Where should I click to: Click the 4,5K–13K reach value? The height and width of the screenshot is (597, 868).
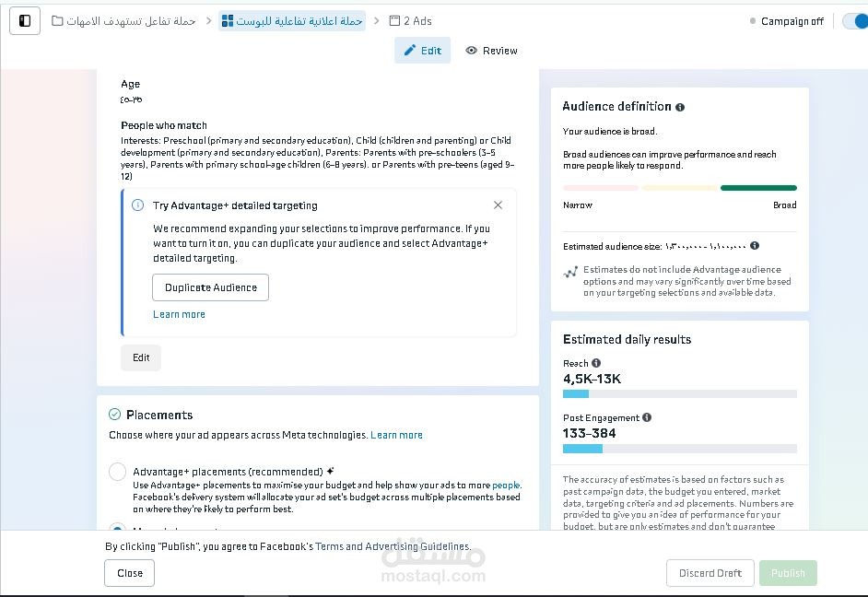point(592,379)
